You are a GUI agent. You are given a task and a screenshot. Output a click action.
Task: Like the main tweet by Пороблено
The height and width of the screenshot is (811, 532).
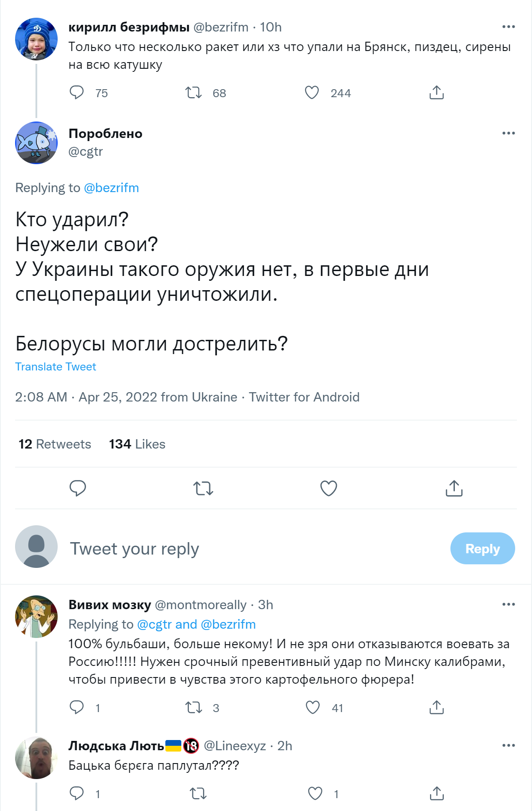coord(329,488)
